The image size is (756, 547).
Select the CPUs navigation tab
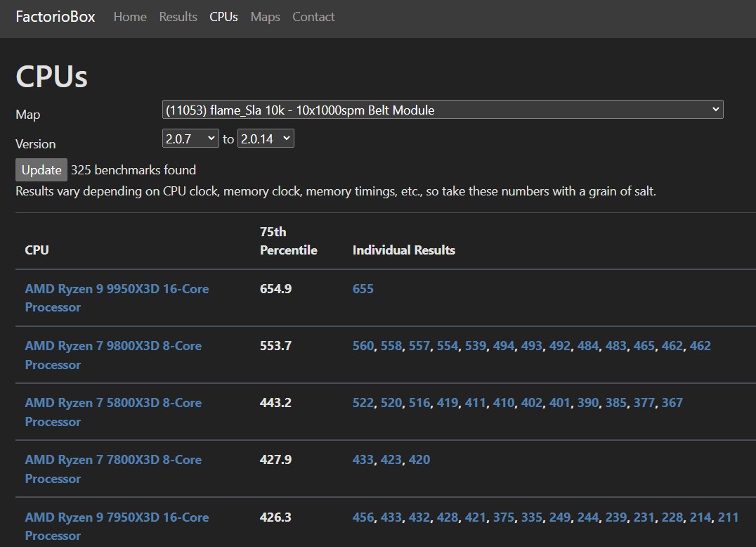point(223,17)
